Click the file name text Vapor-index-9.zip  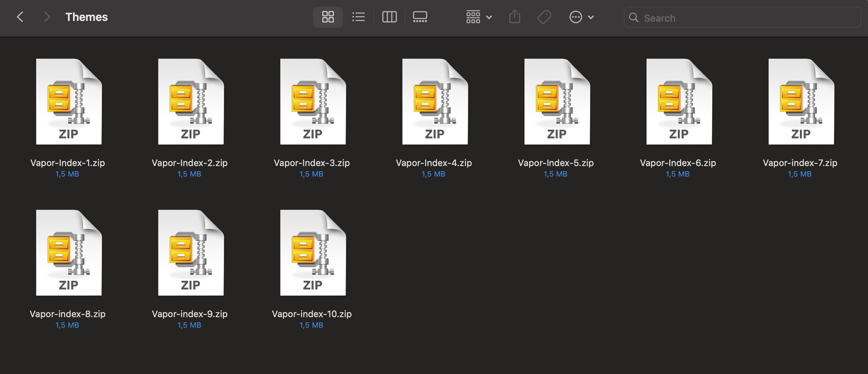(189, 314)
